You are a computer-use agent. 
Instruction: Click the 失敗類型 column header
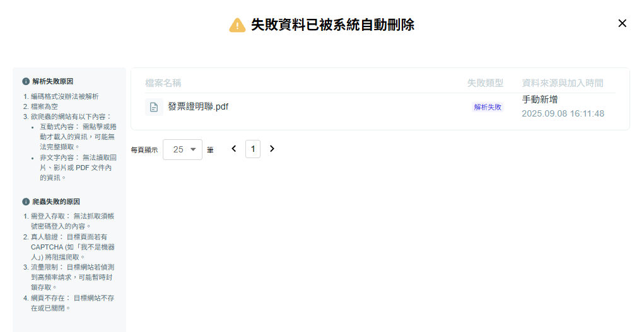[x=485, y=83]
